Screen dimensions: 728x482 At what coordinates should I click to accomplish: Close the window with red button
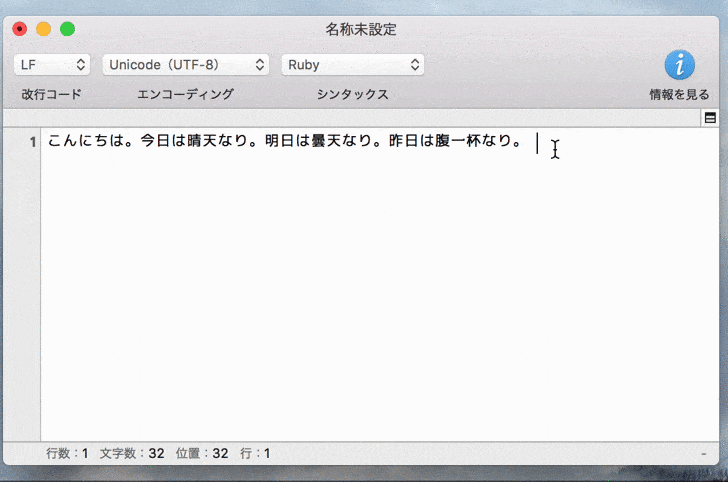click(20, 29)
